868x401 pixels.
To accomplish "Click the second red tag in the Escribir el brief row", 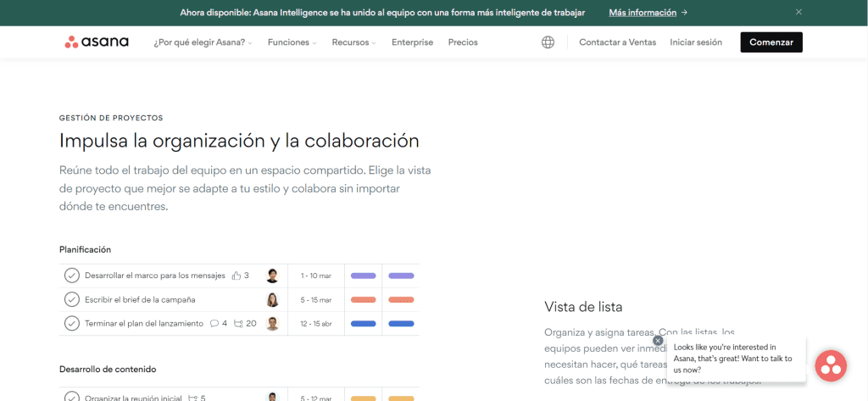I will point(401,299).
